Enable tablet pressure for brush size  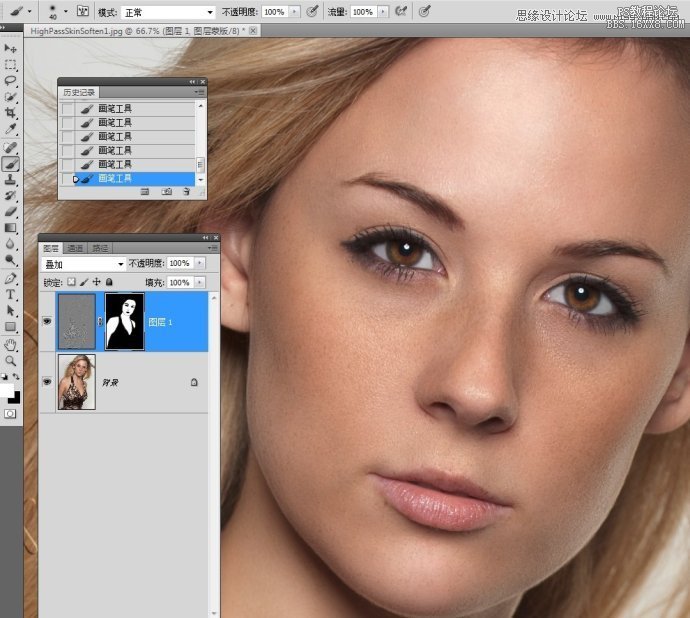[x=424, y=12]
